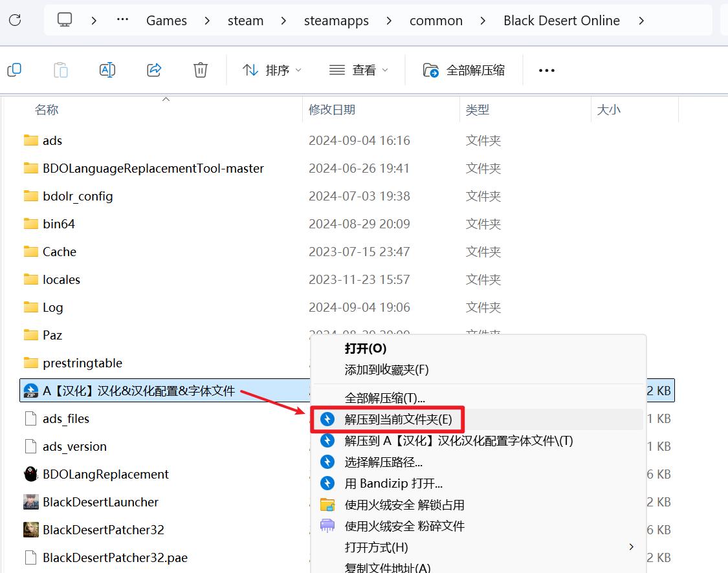
Task: Open the 排序 sort dropdown
Action: [272, 70]
